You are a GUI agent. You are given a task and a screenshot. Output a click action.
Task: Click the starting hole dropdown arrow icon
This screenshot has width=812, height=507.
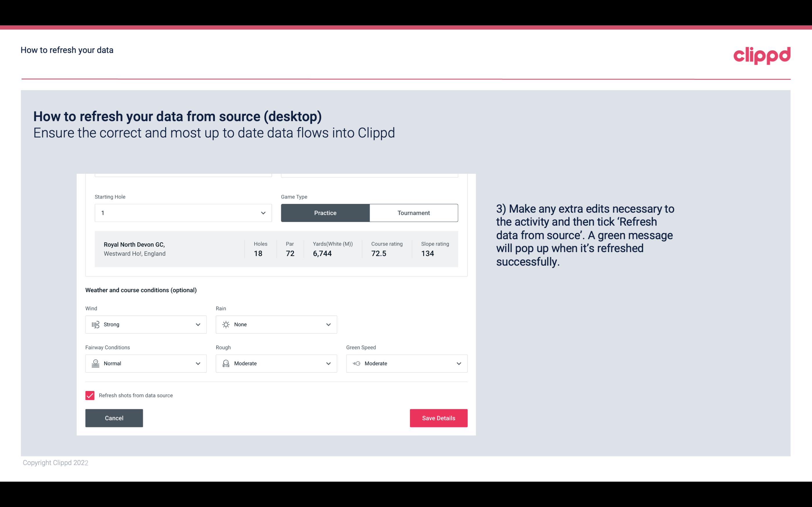(x=262, y=213)
